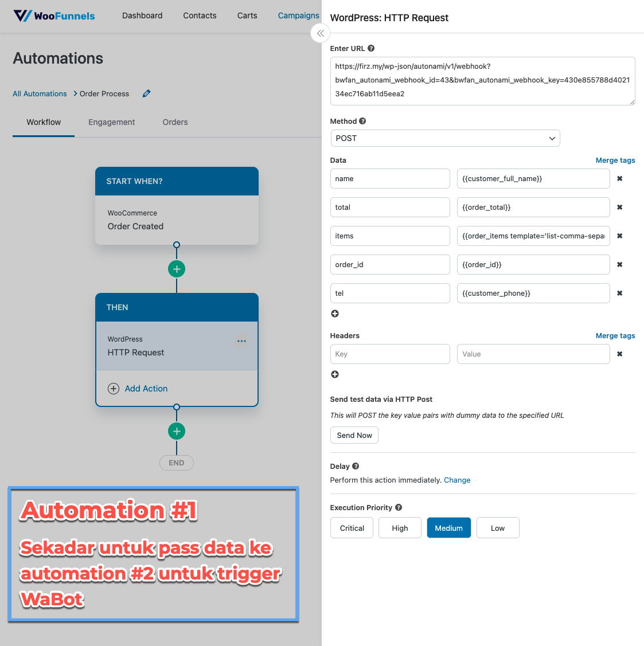Remove the total data row
This screenshot has width=644, height=646.
(620, 207)
